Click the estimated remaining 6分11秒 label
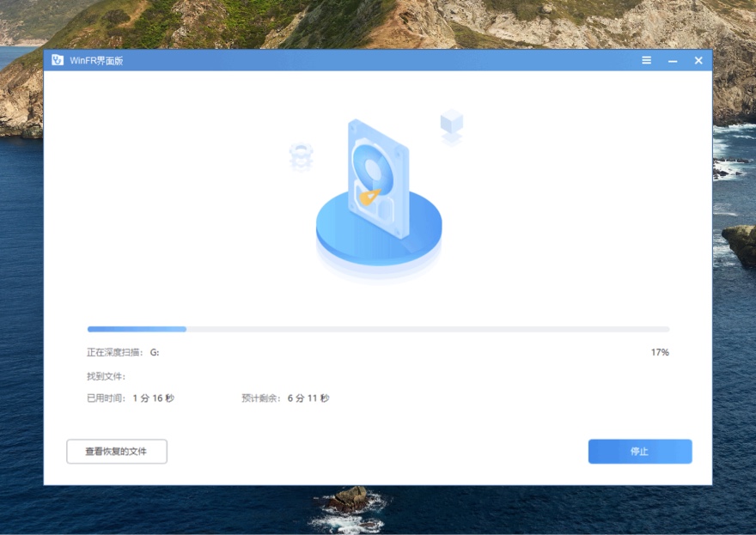This screenshot has height=535, width=756. (x=283, y=398)
